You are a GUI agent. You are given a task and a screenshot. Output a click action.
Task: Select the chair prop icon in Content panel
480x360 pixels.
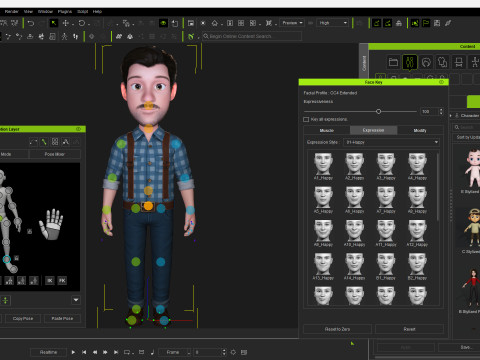click(x=459, y=62)
